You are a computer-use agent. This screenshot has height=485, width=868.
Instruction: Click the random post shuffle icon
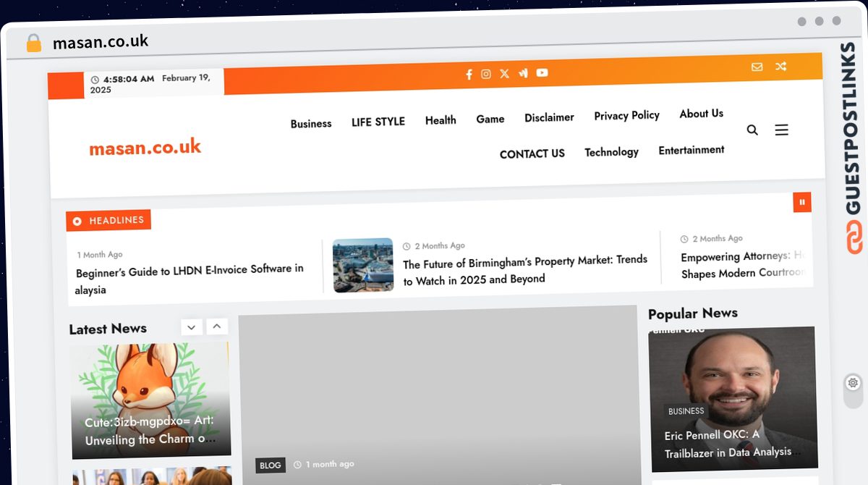[780, 66]
